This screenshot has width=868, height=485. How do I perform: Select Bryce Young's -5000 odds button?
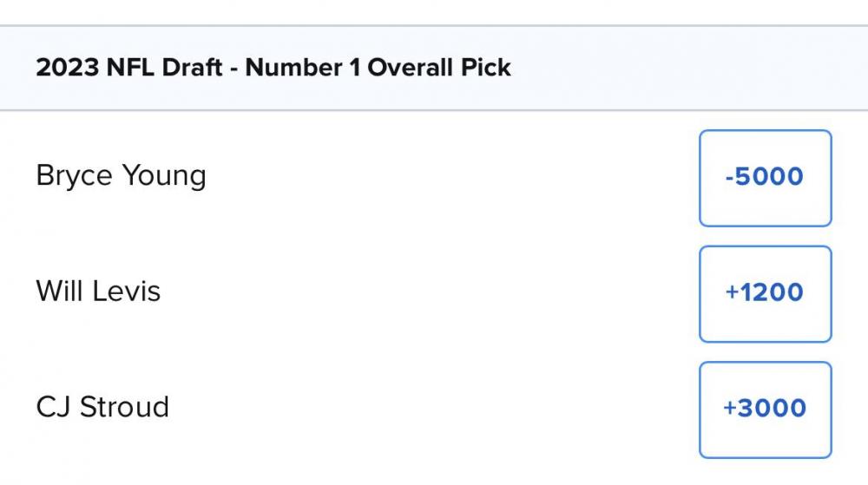(765, 178)
